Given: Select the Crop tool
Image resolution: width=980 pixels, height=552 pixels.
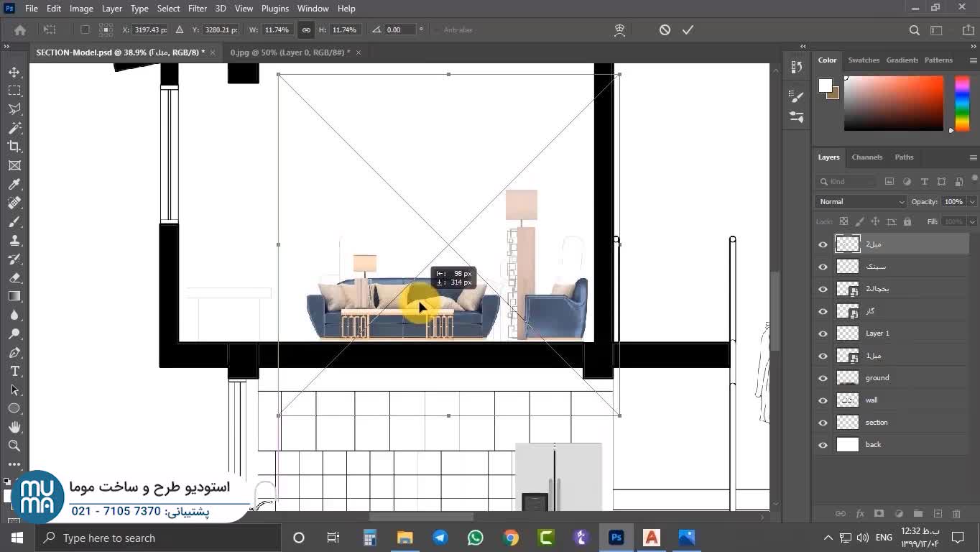Looking at the screenshot, I should tap(14, 147).
